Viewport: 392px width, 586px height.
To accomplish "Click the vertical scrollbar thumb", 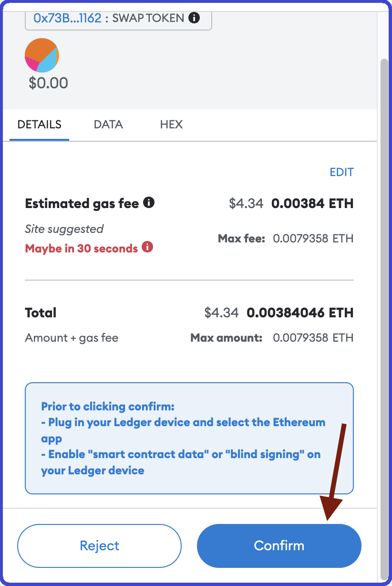I will [384, 319].
